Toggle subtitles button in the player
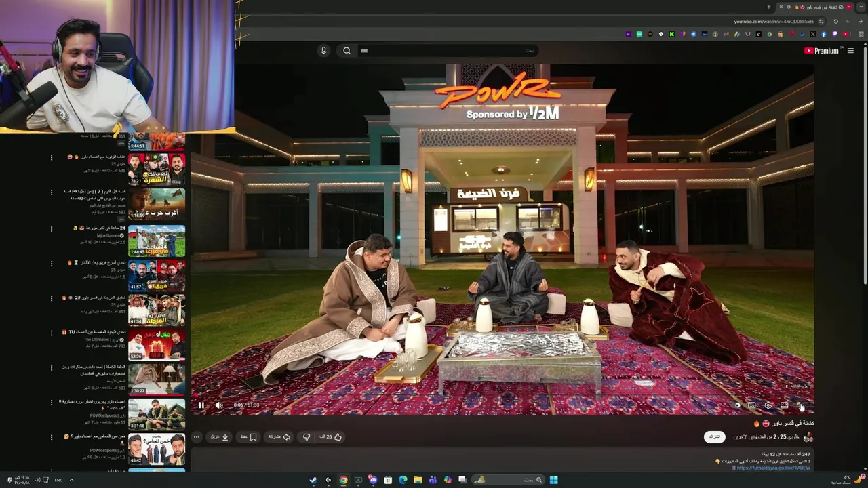 752,405
